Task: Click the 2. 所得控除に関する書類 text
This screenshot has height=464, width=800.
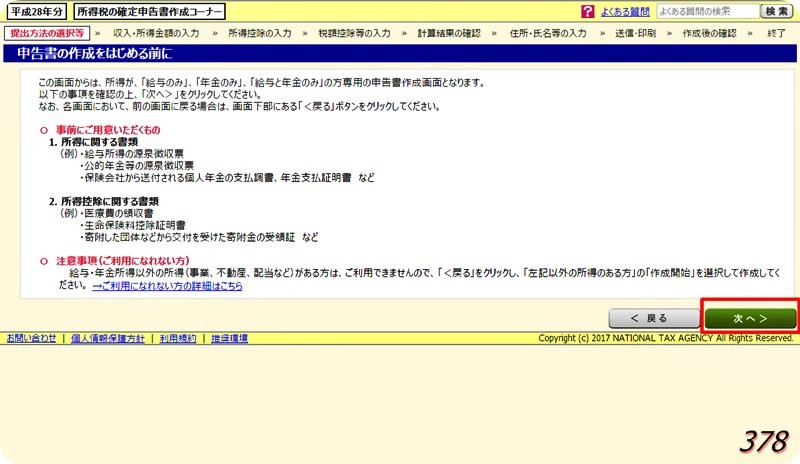Action: [104, 201]
